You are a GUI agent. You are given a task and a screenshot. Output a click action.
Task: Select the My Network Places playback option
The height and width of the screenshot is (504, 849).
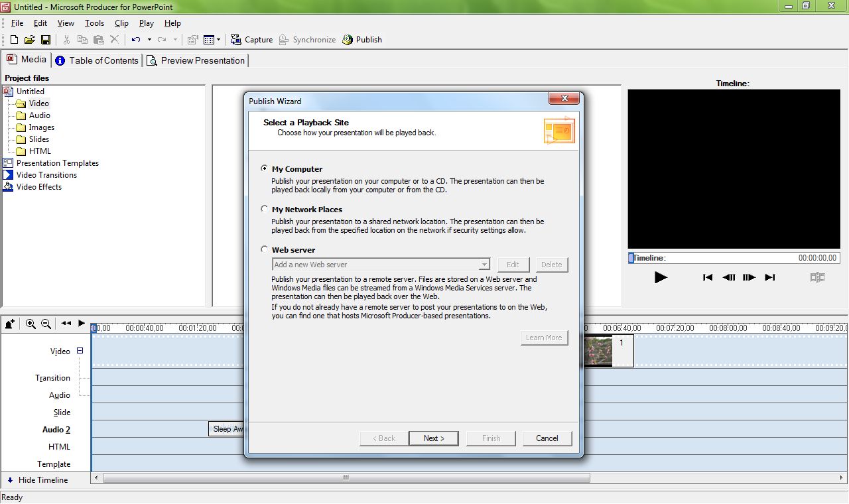(x=265, y=209)
